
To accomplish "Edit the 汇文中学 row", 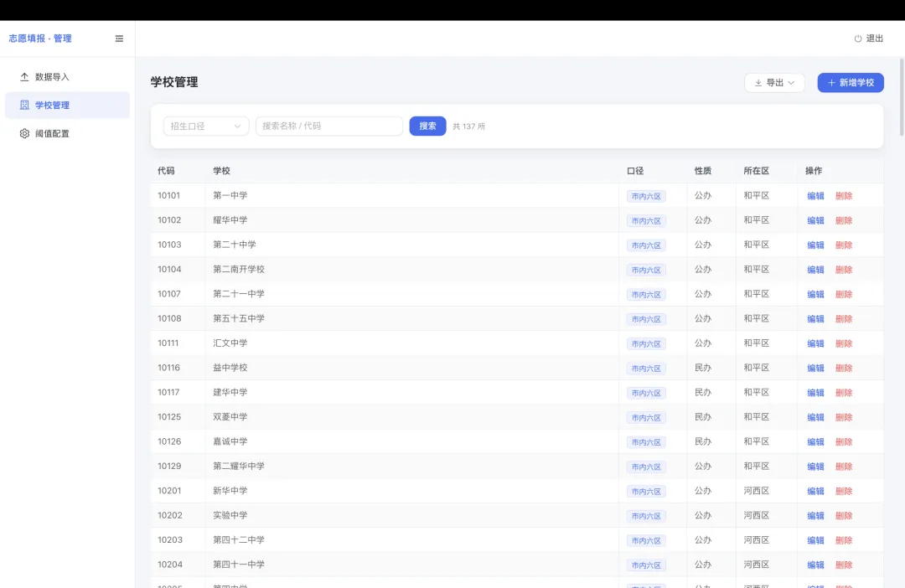I will pyautogui.click(x=815, y=343).
